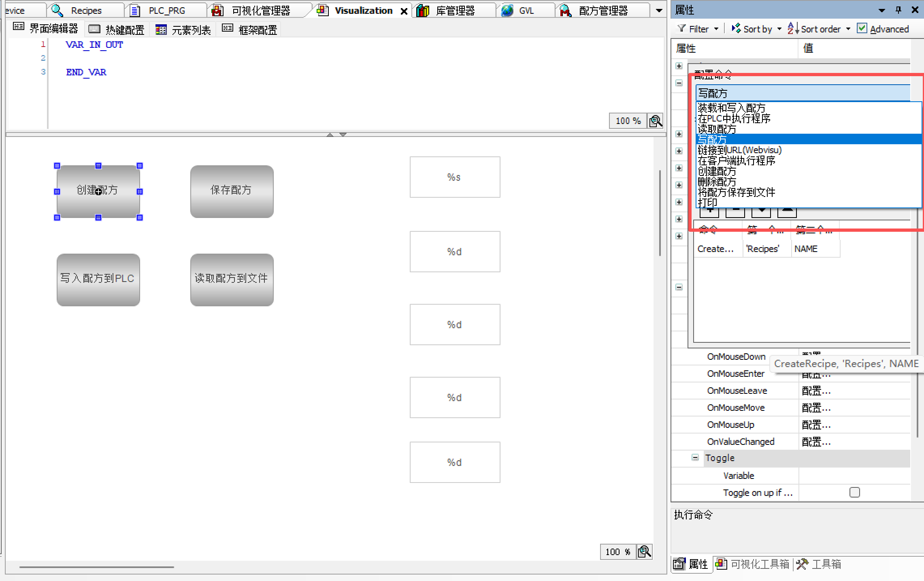This screenshot has width=924, height=581.
Task: Click the zoom magnifier icon in the declaration editor
Action: click(x=656, y=121)
